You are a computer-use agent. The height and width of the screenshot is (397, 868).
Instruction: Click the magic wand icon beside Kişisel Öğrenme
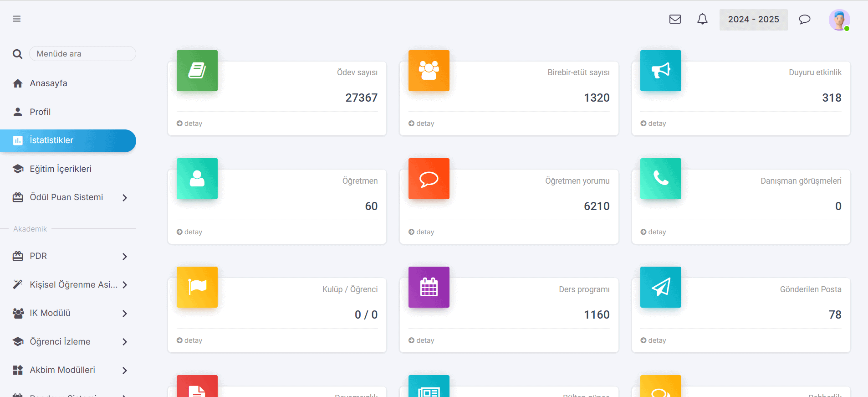tap(18, 284)
